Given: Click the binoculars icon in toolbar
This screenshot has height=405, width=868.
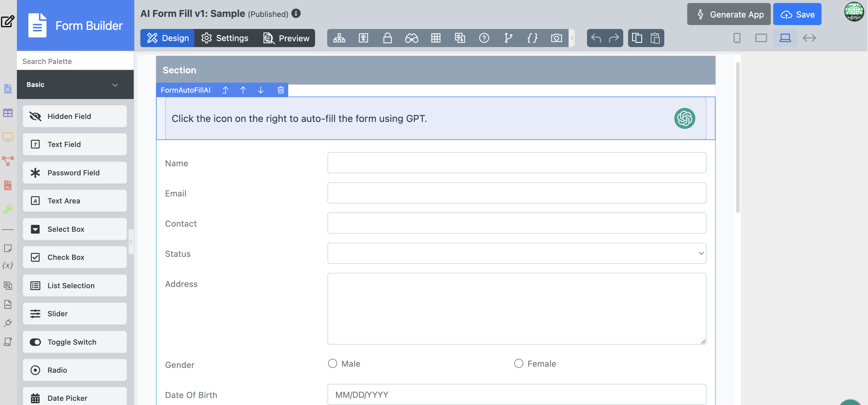Looking at the screenshot, I should 411,38.
